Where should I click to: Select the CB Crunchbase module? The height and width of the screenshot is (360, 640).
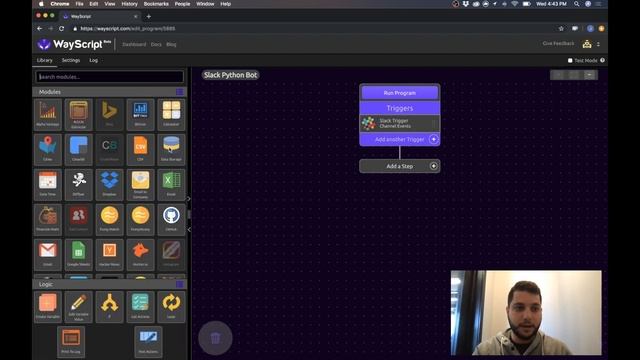(x=109, y=149)
